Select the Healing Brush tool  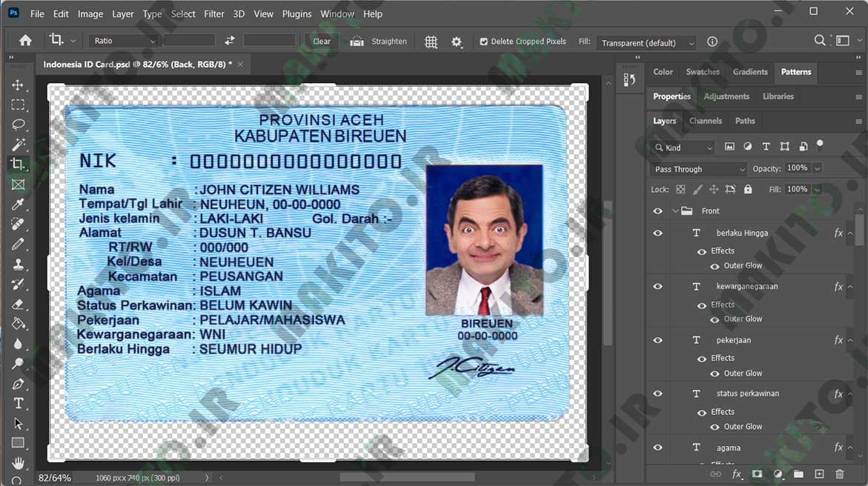18,224
